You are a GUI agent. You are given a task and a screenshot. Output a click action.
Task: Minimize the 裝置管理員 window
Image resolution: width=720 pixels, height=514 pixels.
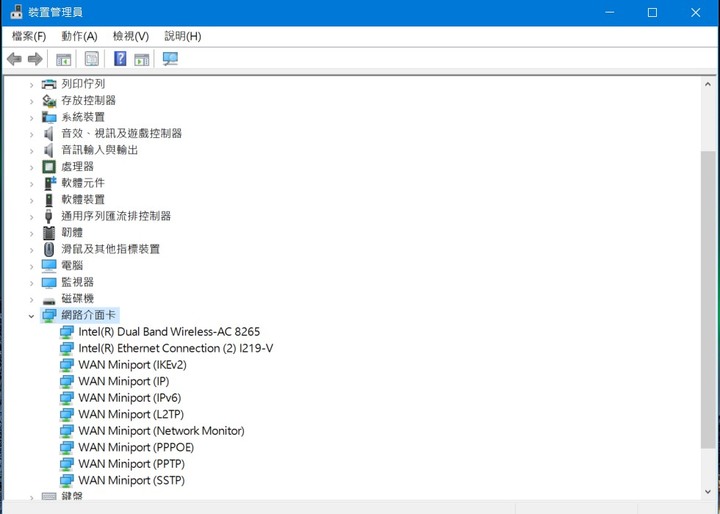coord(610,12)
